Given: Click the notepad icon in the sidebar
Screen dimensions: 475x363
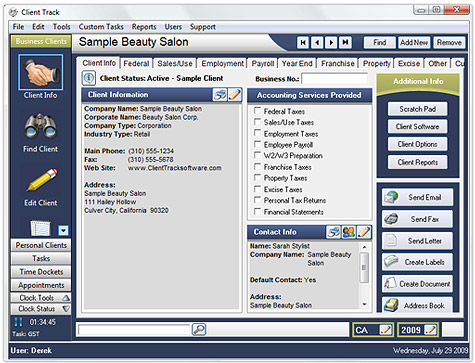Looking at the screenshot, I should (x=40, y=228).
